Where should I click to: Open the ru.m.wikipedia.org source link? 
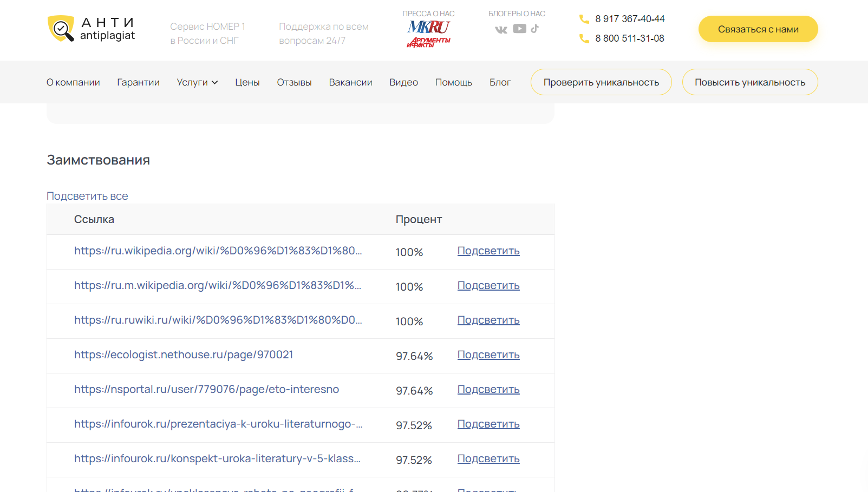[x=218, y=285]
